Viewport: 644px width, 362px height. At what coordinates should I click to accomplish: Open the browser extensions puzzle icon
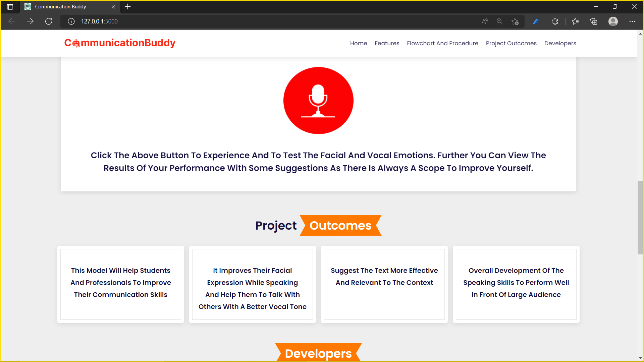(555, 21)
